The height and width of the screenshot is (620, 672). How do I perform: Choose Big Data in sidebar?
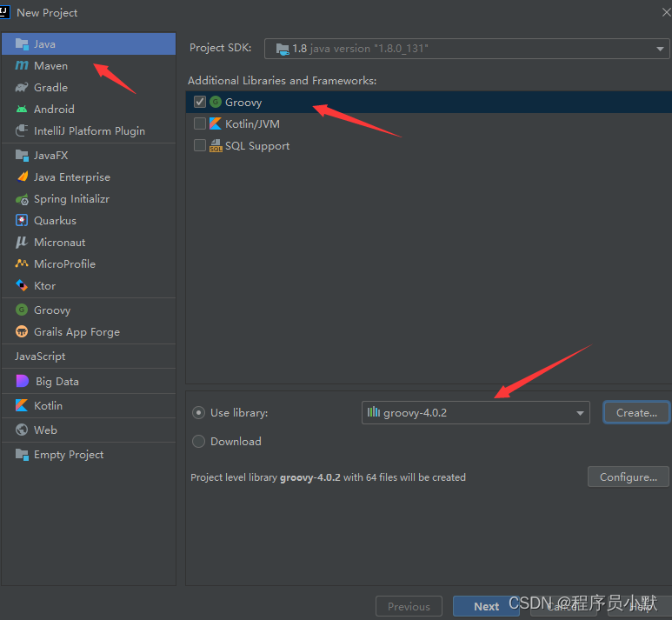89,381
